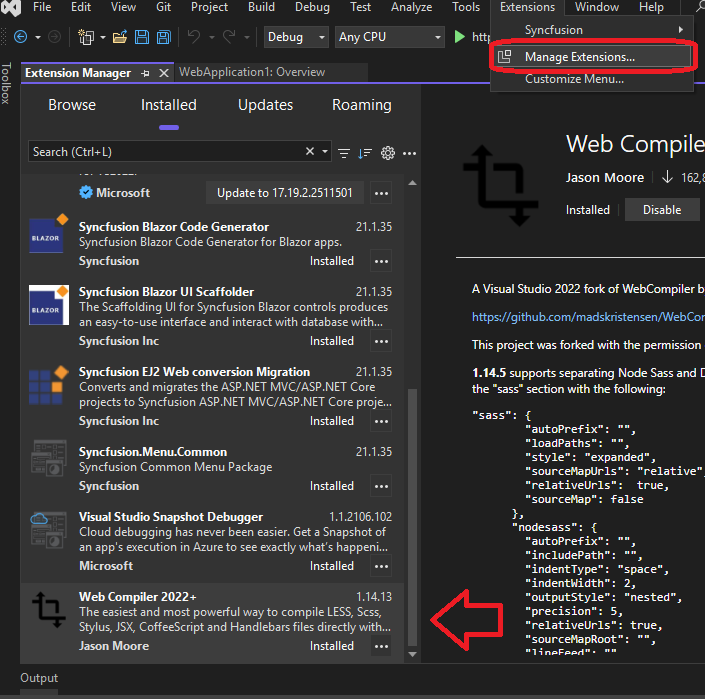
Task: Open the Git menu
Action: (x=163, y=7)
